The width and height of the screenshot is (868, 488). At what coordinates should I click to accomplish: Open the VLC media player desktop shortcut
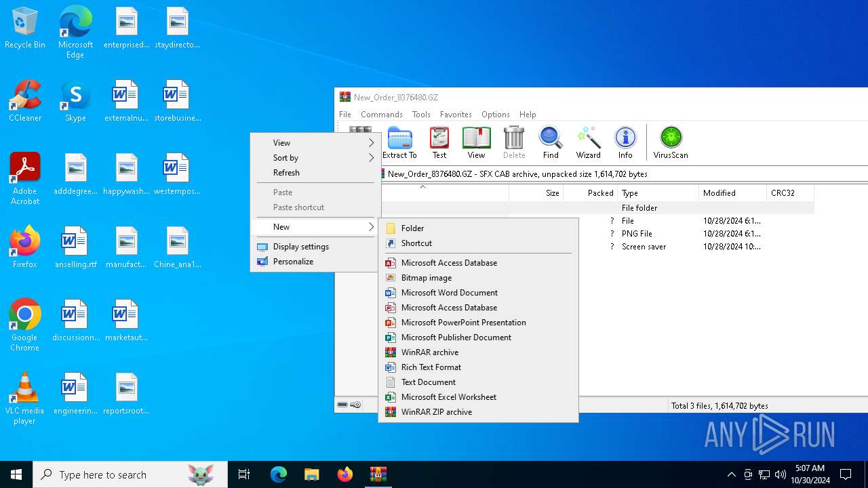coord(25,399)
